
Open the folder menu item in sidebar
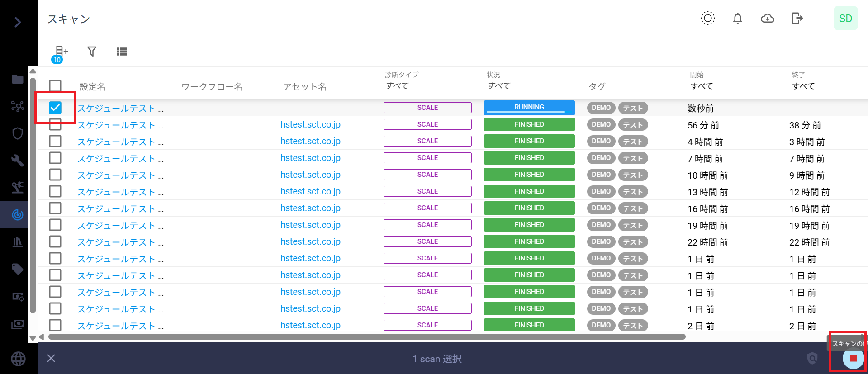(18, 80)
